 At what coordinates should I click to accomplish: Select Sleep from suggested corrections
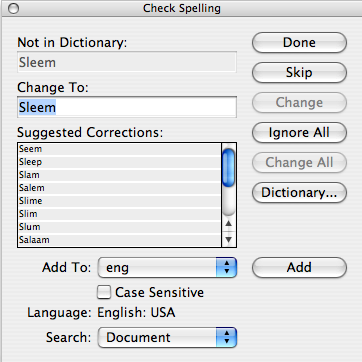coord(119,162)
